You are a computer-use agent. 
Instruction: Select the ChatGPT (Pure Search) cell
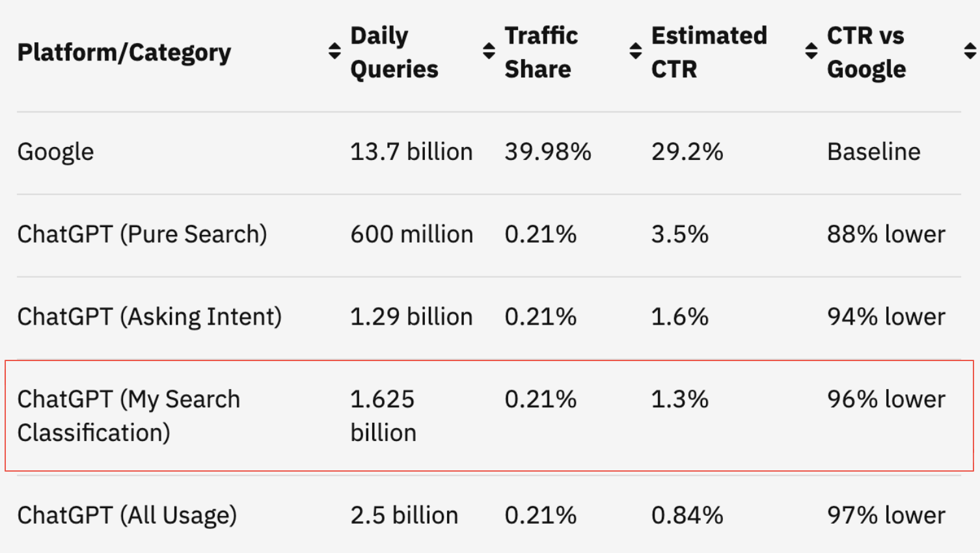point(142,234)
